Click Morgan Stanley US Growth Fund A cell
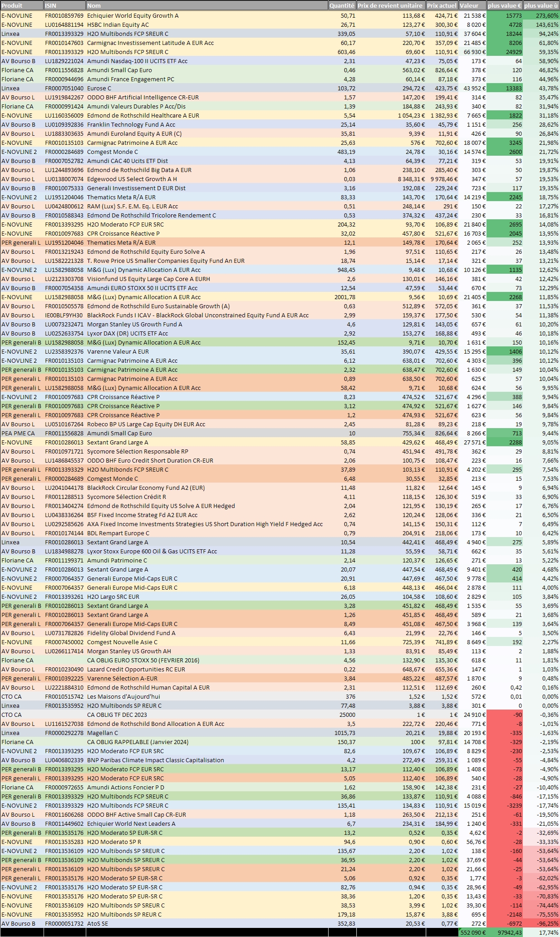Screen dimensions: 560x937 point(207,324)
